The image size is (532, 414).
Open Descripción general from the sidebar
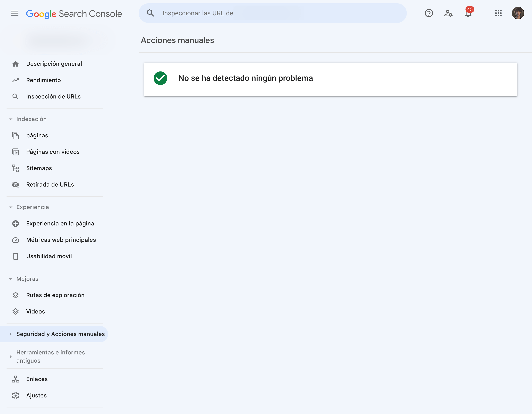point(54,64)
